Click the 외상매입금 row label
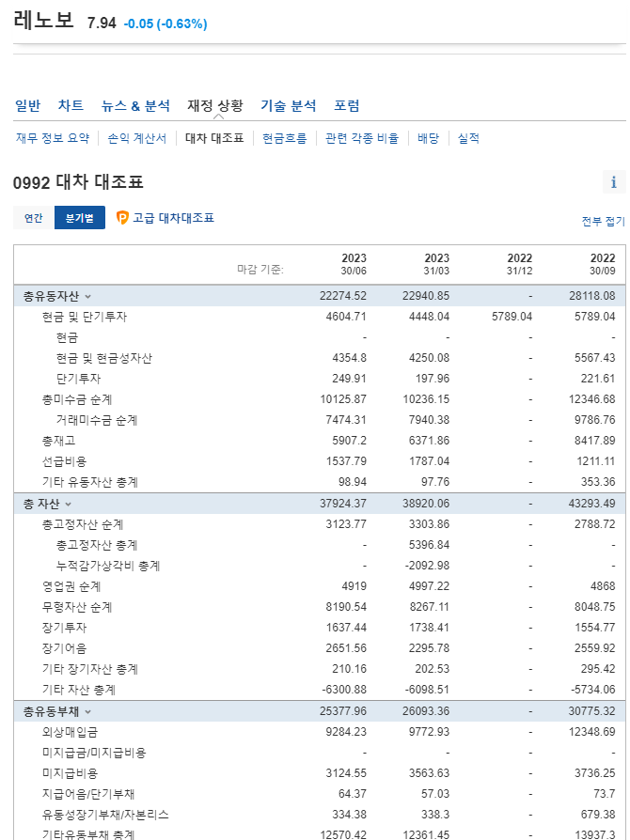Image resolution: width=630 pixels, height=840 pixels. pyautogui.click(x=71, y=732)
